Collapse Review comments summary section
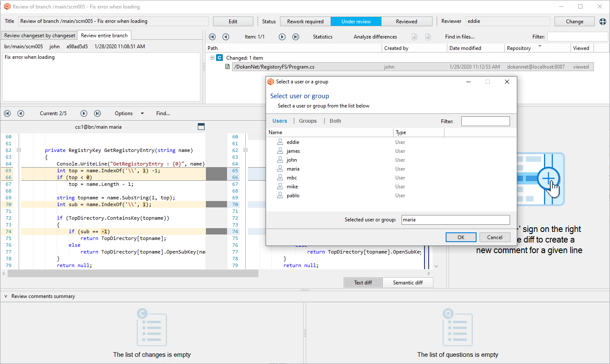This screenshot has width=610, height=364. click(6, 296)
